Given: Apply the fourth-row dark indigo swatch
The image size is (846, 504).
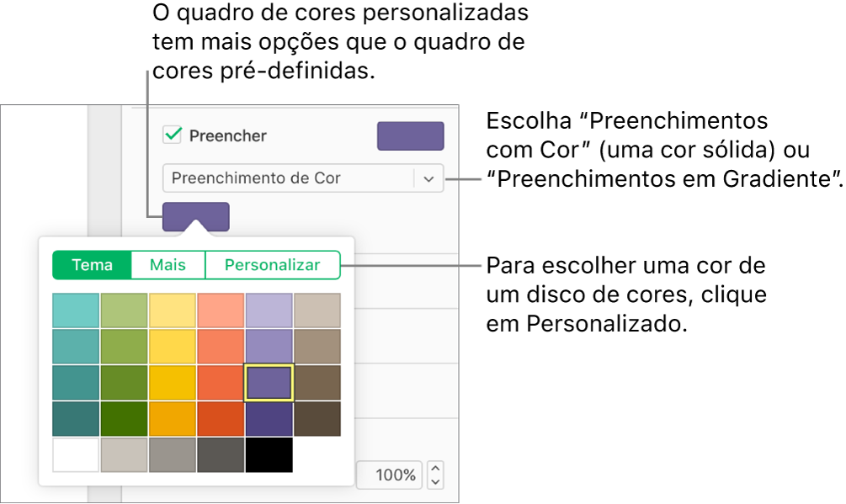Looking at the screenshot, I should click(x=269, y=418).
